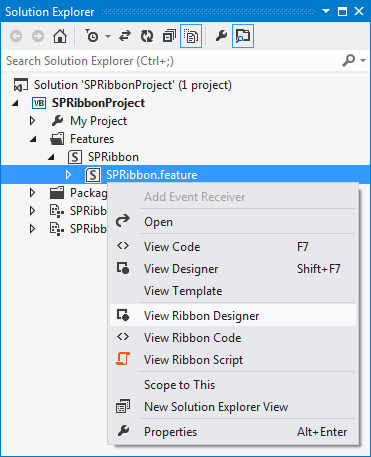Select Solution 'SPRibbonProject' node
Viewport: 371px width, 457px height.
pyautogui.click(x=133, y=85)
